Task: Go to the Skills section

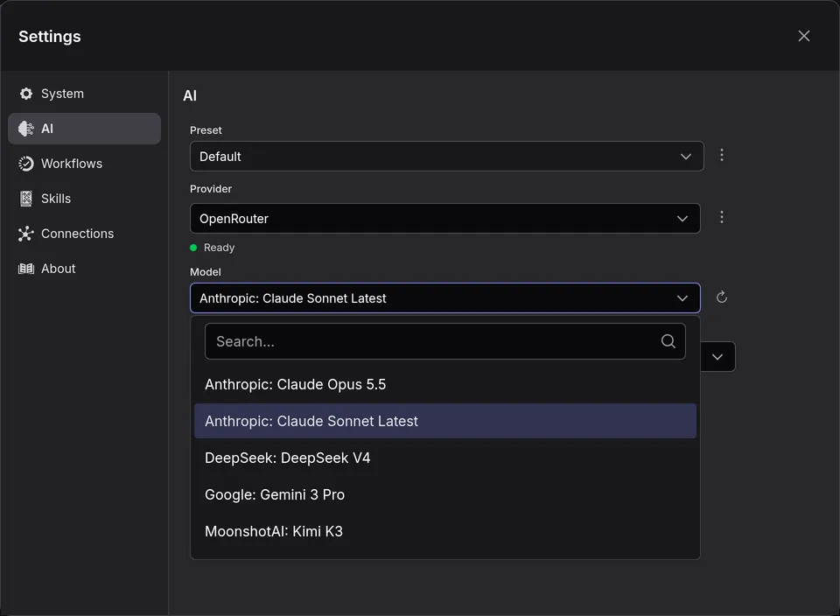Action: [x=84, y=199]
